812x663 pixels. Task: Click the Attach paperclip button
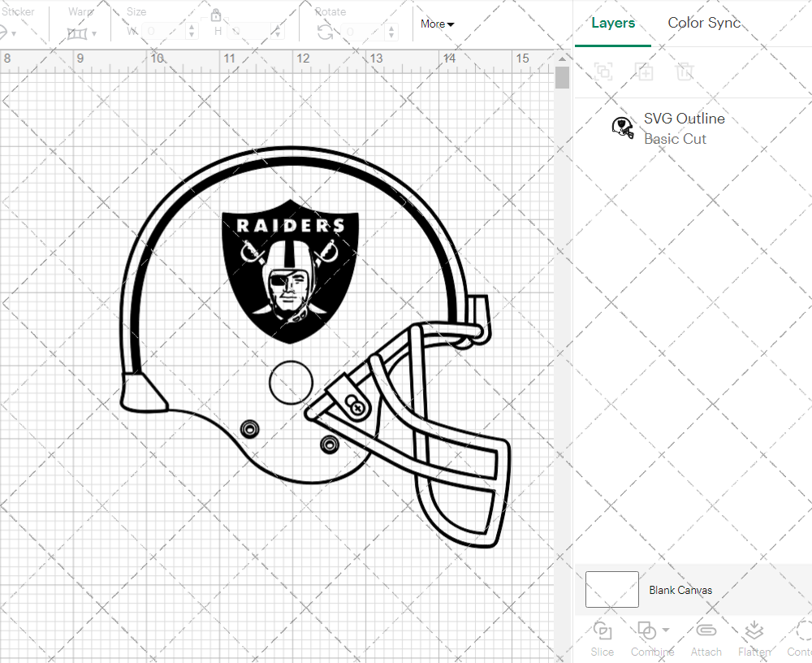click(706, 638)
